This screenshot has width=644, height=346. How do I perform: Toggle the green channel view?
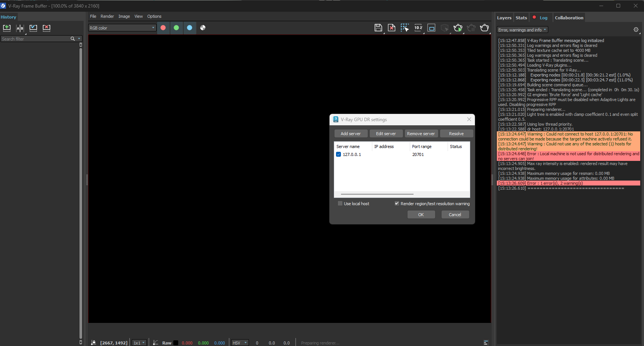point(176,28)
